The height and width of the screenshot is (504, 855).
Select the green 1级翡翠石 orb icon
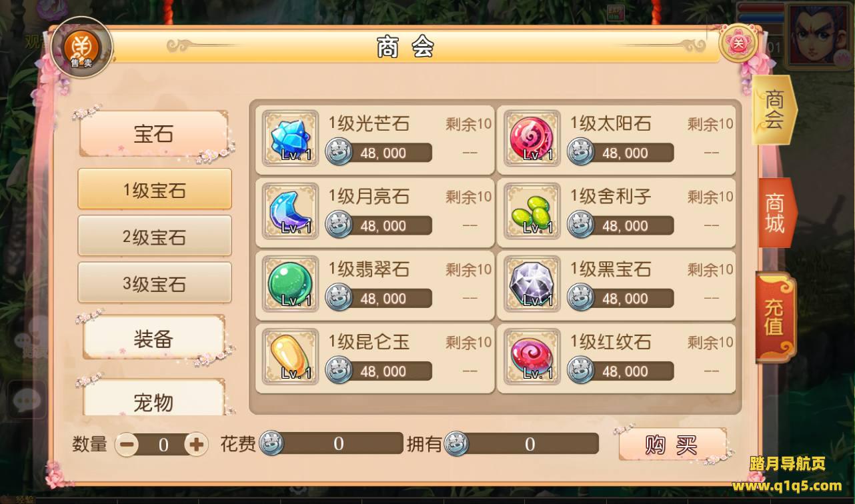tap(290, 283)
